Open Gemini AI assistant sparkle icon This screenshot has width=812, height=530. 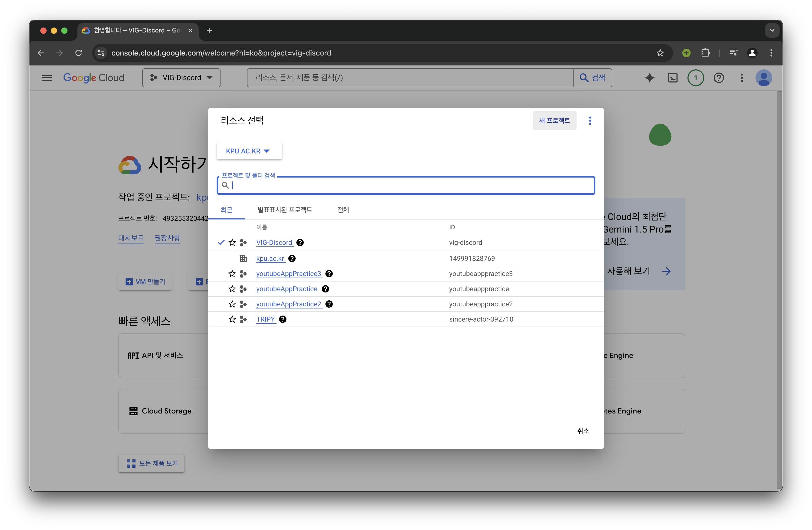650,78
